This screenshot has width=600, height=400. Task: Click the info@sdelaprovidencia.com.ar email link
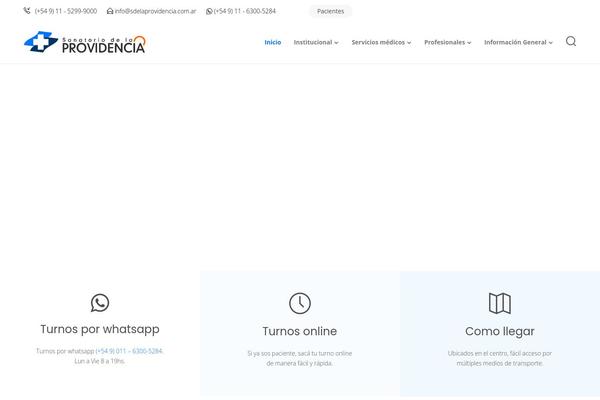point(155,11)
